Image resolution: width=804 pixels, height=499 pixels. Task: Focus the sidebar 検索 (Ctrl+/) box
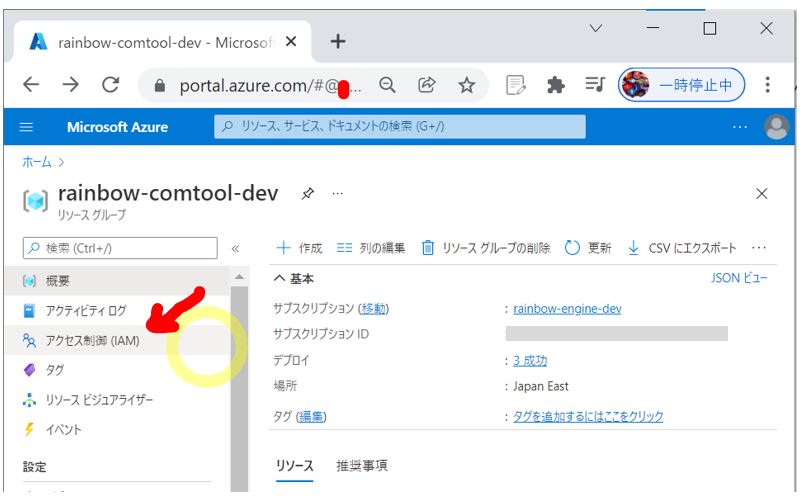tap(120, 248)
